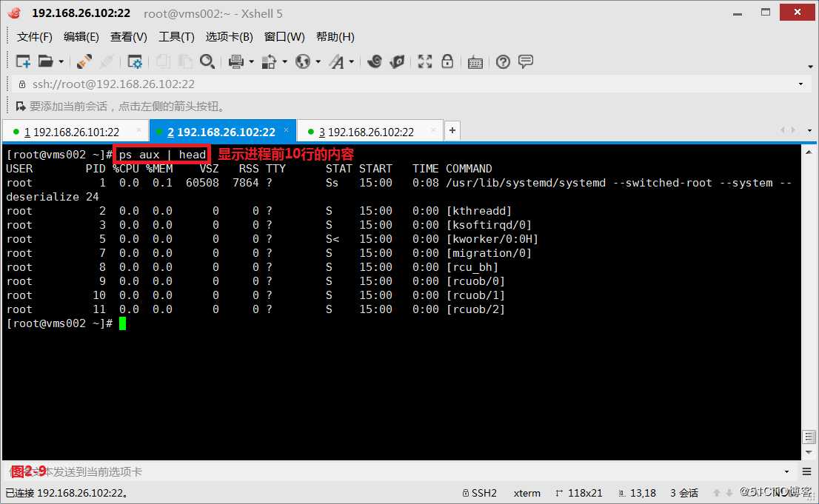Expand the toolbar options arrow at right end
This screenshot has width=819, height=504.
coord(811,67)
